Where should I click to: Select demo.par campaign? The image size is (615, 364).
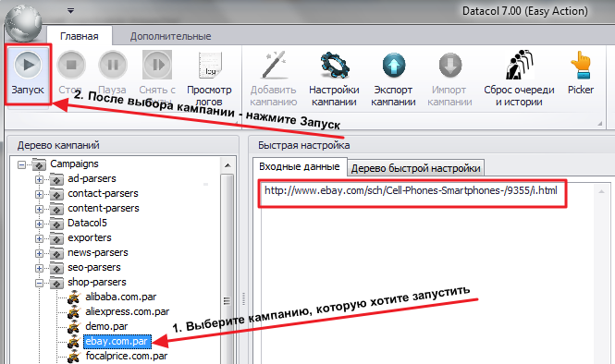(106, 326)
